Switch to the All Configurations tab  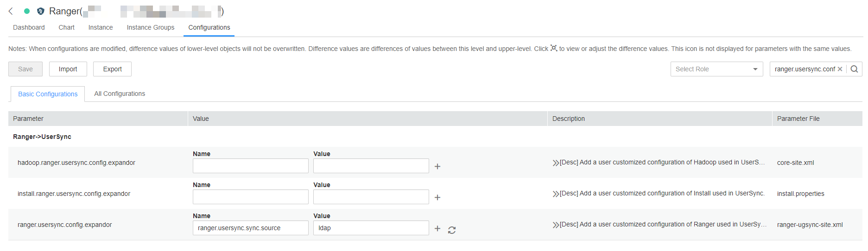pos(120,94)
